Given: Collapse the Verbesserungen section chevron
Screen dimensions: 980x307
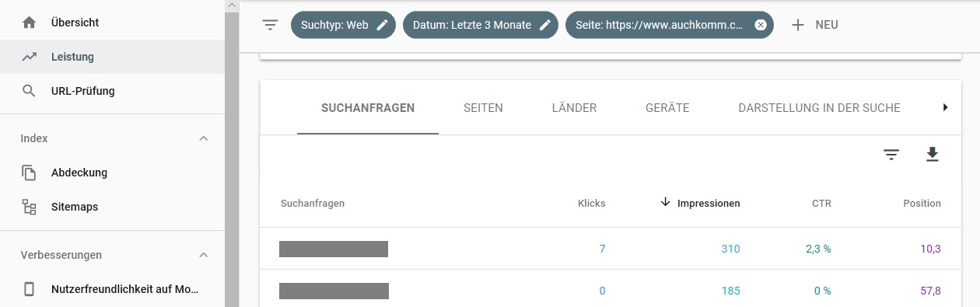Looking at the screenshot, I should 204,255.
